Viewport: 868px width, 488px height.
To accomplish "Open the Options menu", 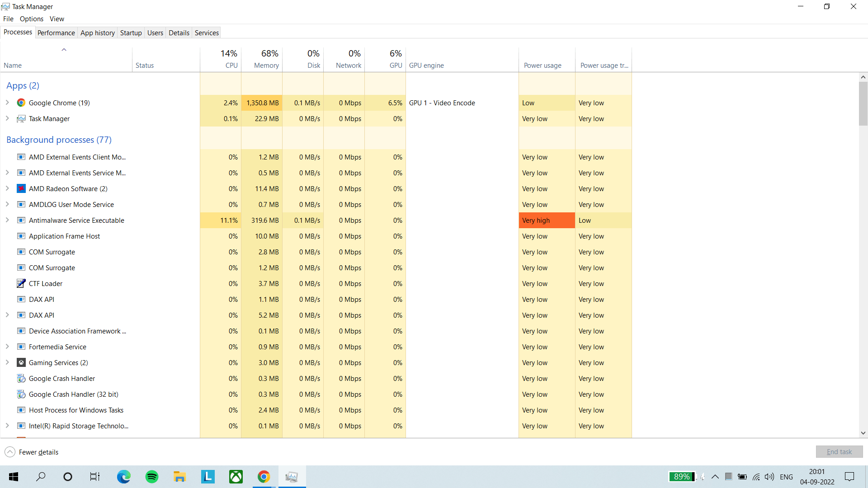I will pyautogui.click(x=31, y=19).
